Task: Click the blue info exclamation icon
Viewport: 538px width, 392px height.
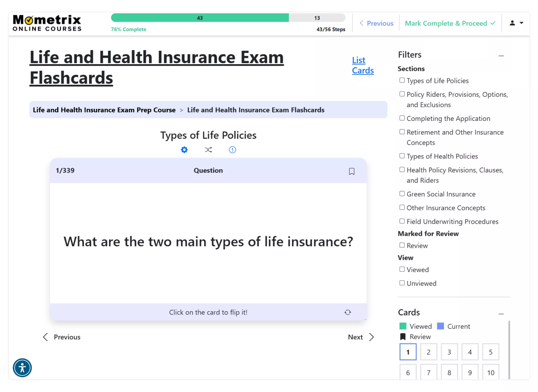Action: [x=232, y=150]
